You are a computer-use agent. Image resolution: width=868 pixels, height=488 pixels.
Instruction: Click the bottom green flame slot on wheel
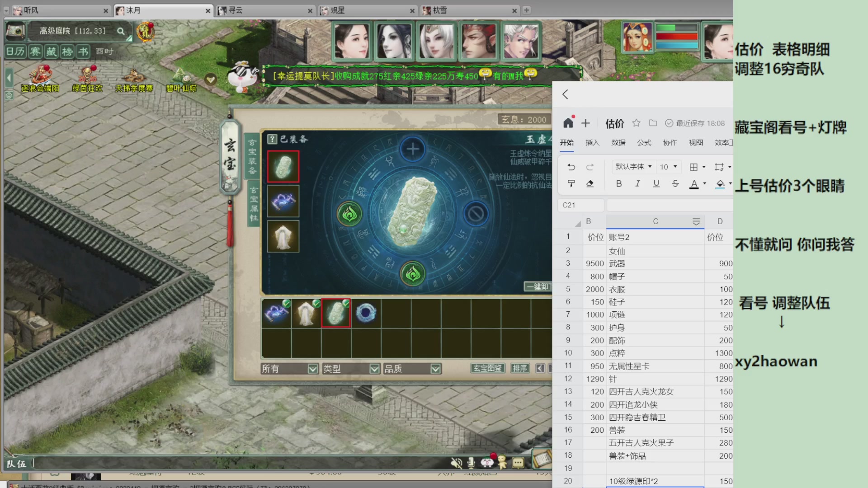point(412,274)
